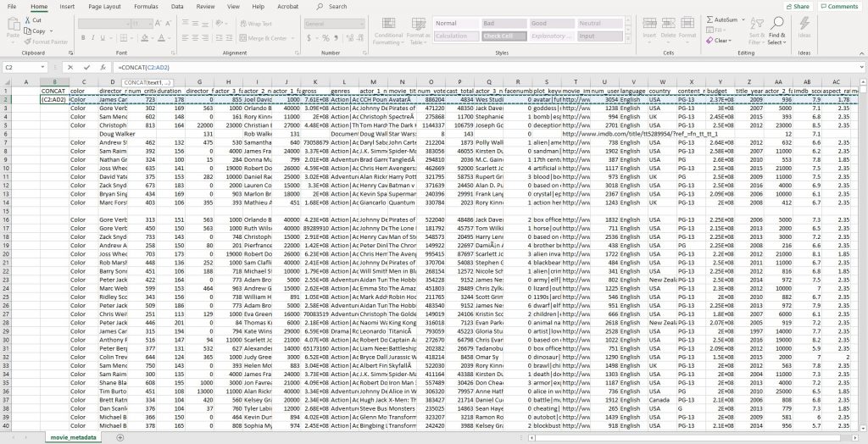The image size is (868, 444).
Task: Click the Format Painter brush
Action: tap(28, 42)
